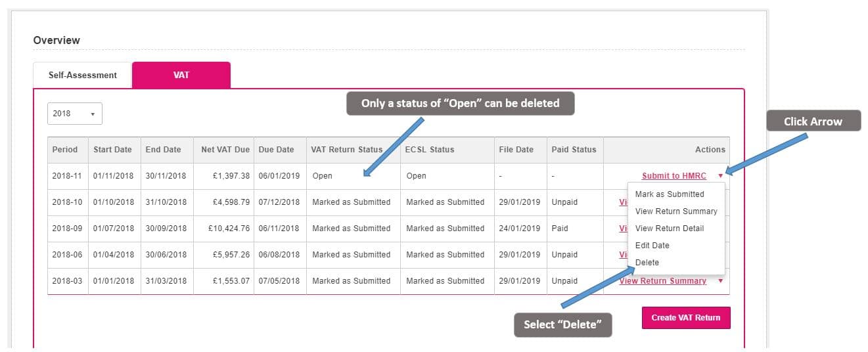Select the VAT tab

pos(181,75)
